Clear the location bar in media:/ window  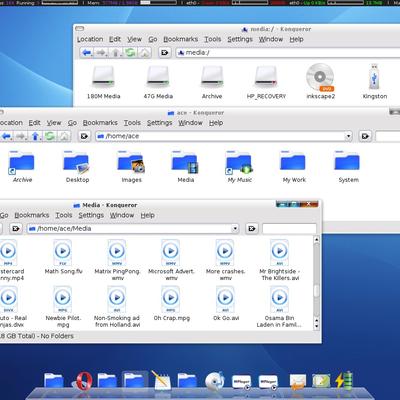point(164,53)
